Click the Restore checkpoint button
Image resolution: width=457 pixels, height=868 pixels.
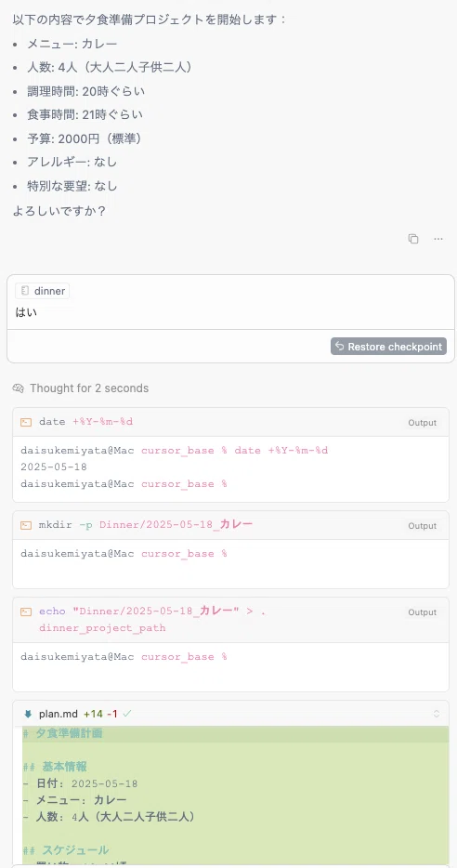pyautogui.click(x=388, y=347)
